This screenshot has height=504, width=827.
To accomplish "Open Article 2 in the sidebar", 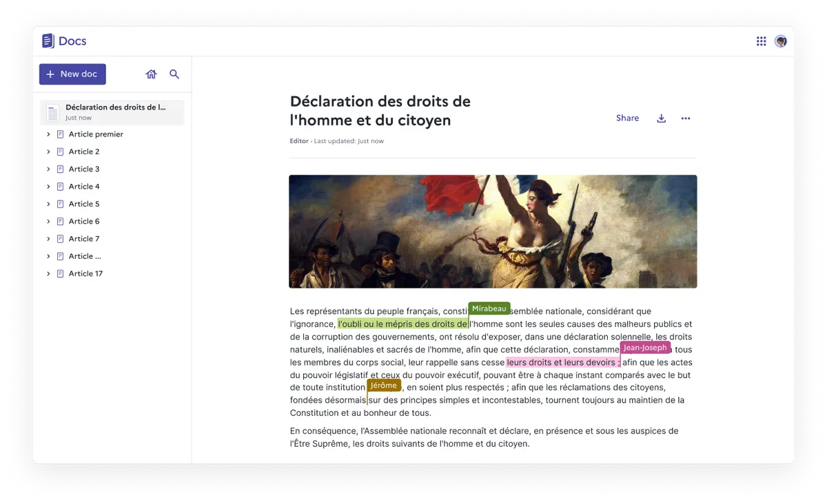I will coord(84,151).
